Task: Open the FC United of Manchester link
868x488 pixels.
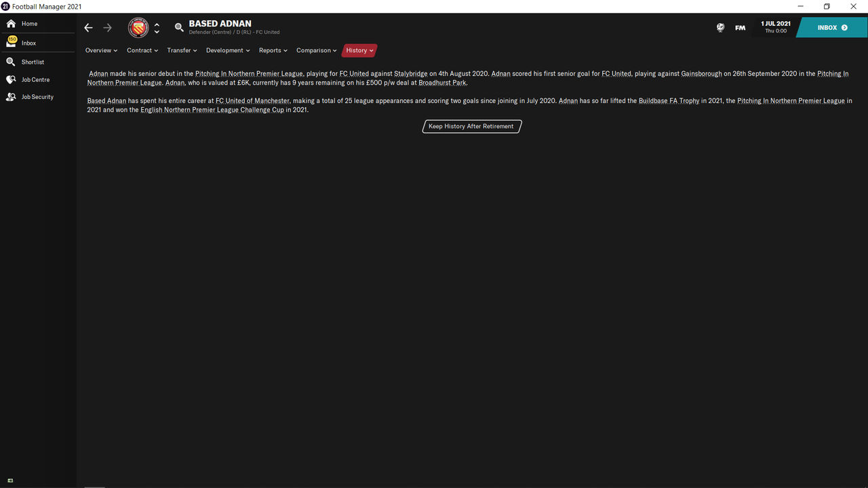Action: (x=252, y=100)
